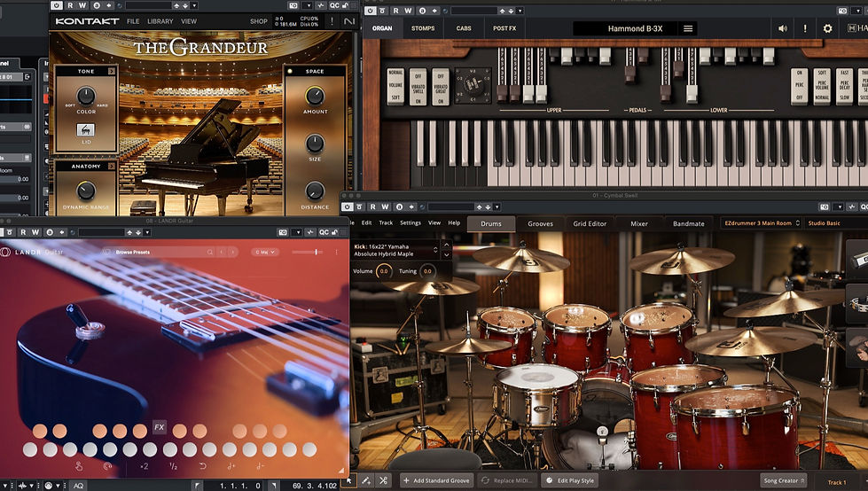
Task: Select the arrow pointer tool in EZdrummer
Action: click(x=348, y=480)
